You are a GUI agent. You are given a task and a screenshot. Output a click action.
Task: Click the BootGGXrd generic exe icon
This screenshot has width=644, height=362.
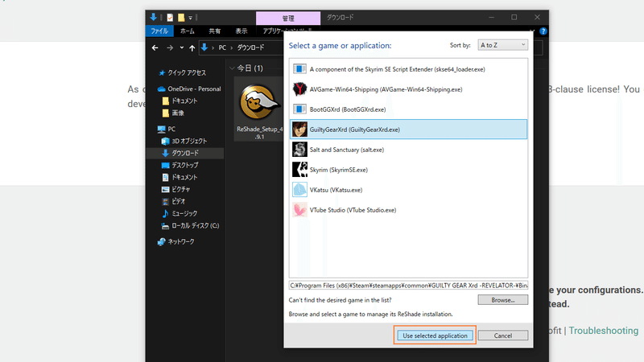point(299,109)
